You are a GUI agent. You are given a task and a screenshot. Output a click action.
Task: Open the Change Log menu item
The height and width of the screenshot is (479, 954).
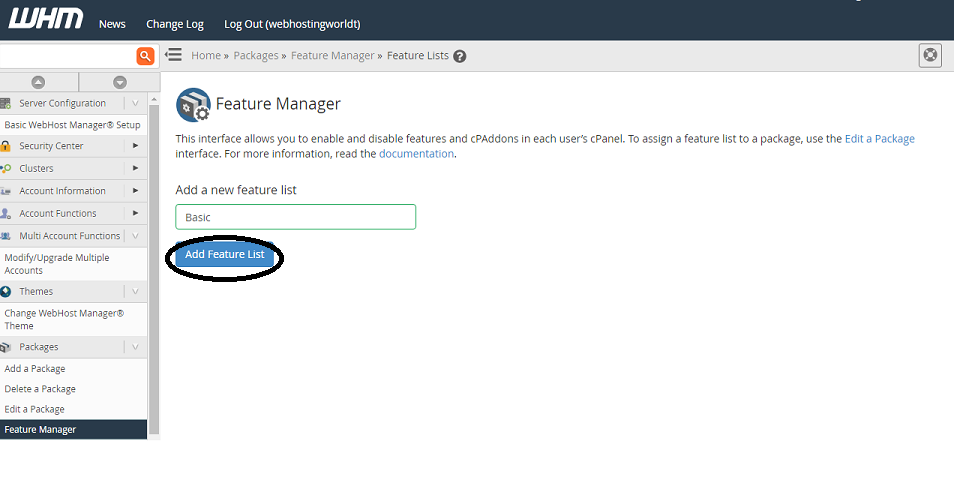pyautogui.click(x=174, y=23)
